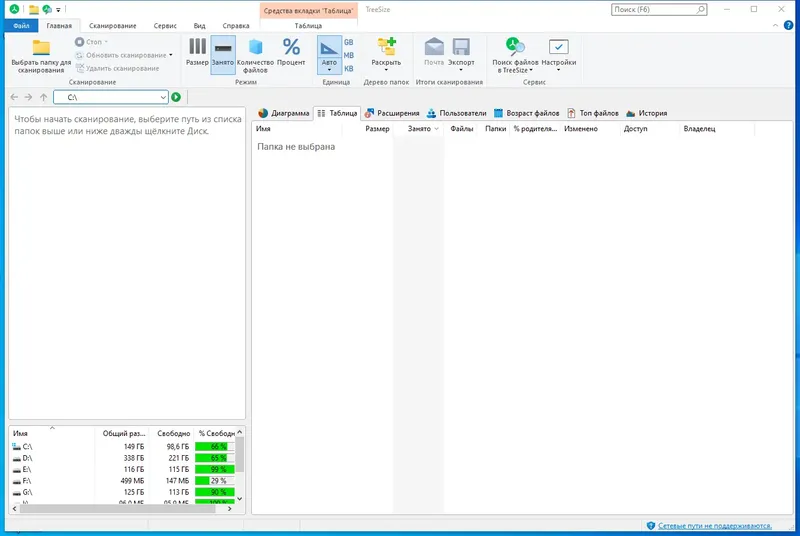Open the Таблица contextual ribbon tab
The height and width of the screenshot is (536, 800).
click(x=308, y=25)
